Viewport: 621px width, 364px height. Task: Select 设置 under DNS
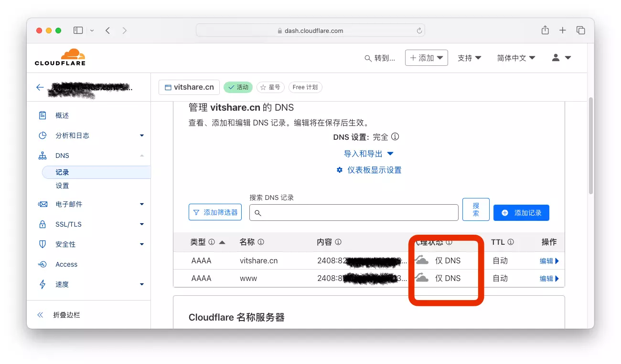pos(62,186)
